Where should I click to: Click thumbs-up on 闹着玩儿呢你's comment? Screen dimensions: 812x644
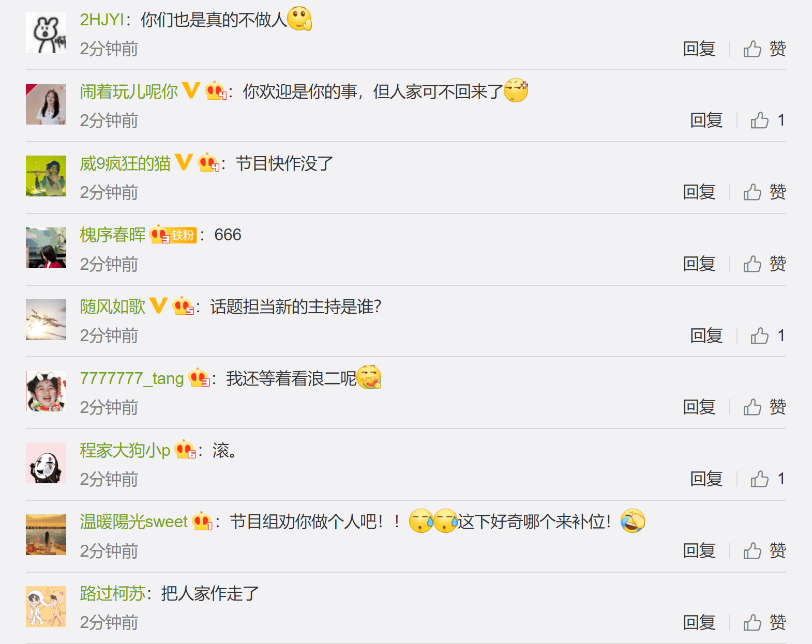768,120
